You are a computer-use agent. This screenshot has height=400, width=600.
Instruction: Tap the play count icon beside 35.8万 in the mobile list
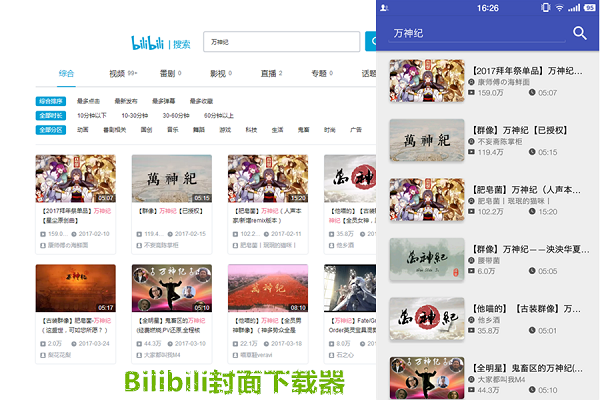click(471, 330)
